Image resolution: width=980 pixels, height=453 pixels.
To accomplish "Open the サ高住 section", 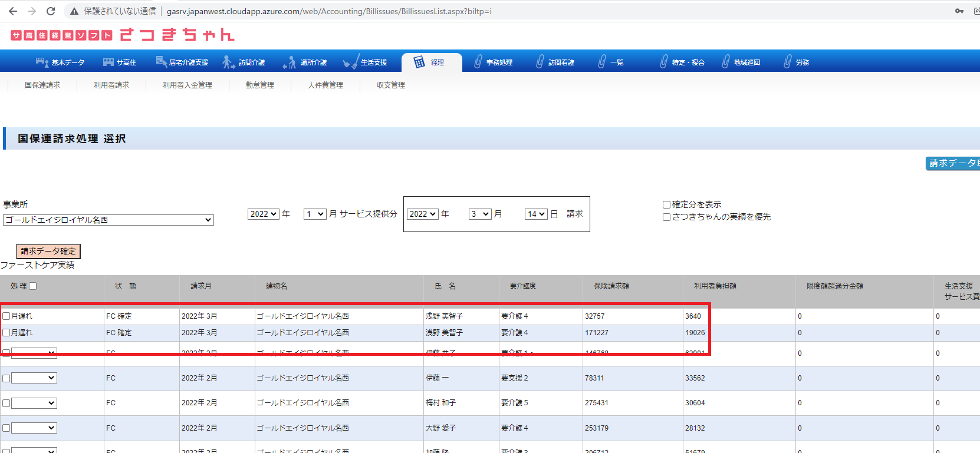I will (x=120, y=62).
